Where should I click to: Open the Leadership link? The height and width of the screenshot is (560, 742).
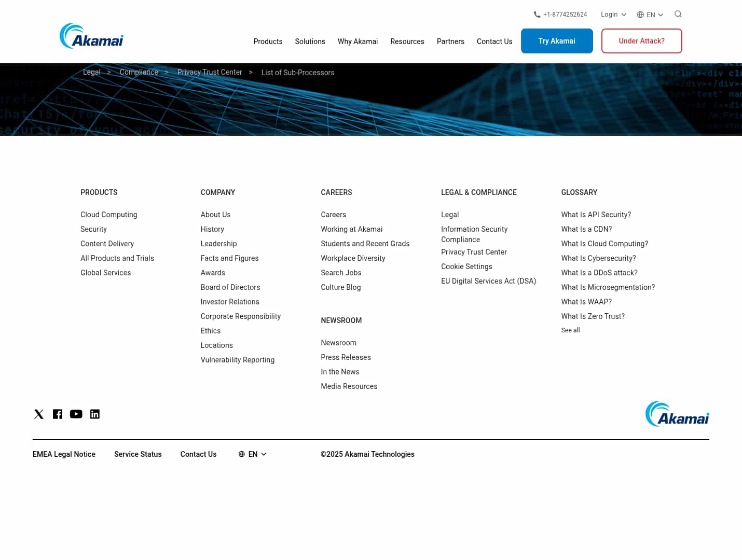click(219, 244)
